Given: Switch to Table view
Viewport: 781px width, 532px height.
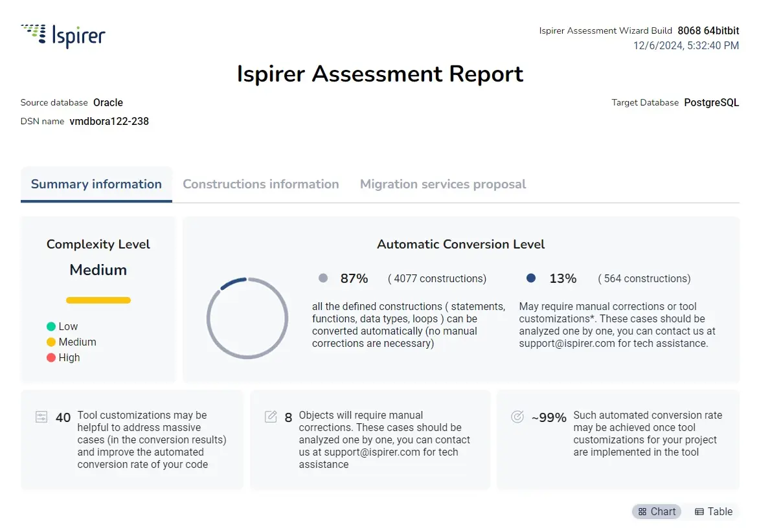Looking at the screenshot, I should pos(714,511).
